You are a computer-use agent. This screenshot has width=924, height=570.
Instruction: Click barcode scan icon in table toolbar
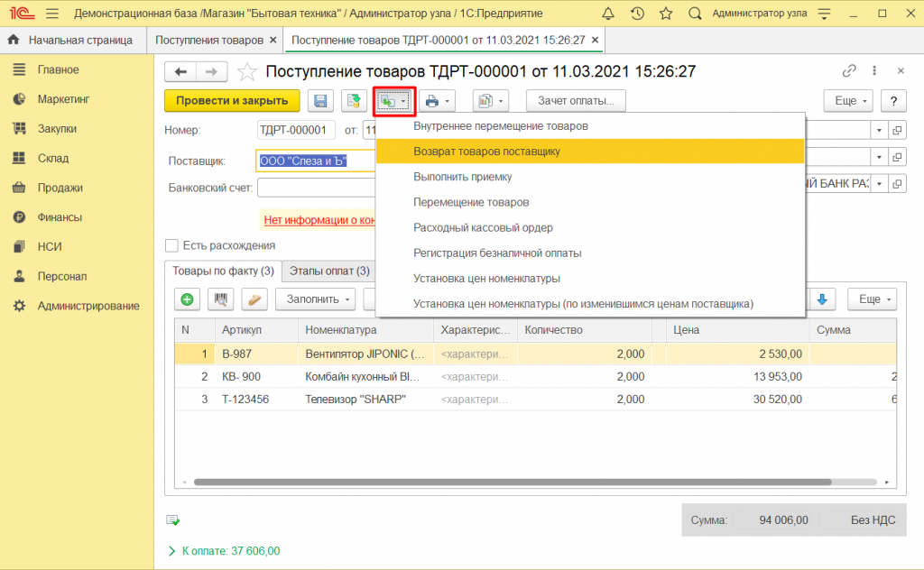coord(222,299)
